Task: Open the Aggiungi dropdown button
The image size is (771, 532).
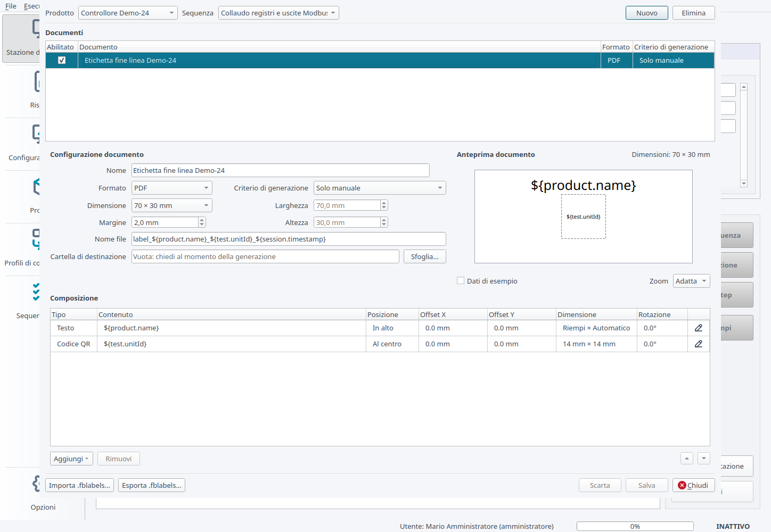Action: point(71,459)
